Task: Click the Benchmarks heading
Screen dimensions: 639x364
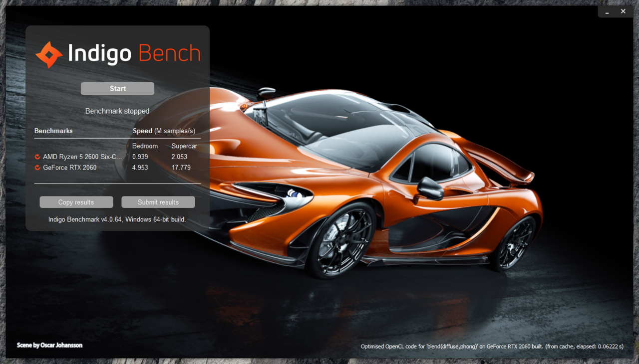Action: click(x=53, y=131)
